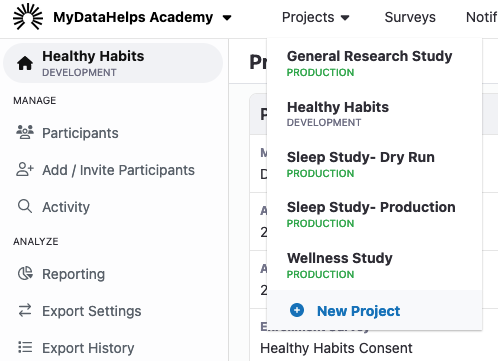The image size is (498, 361).
Task: Click the ANALYZE section heading
Action: [x=36, y=241]
